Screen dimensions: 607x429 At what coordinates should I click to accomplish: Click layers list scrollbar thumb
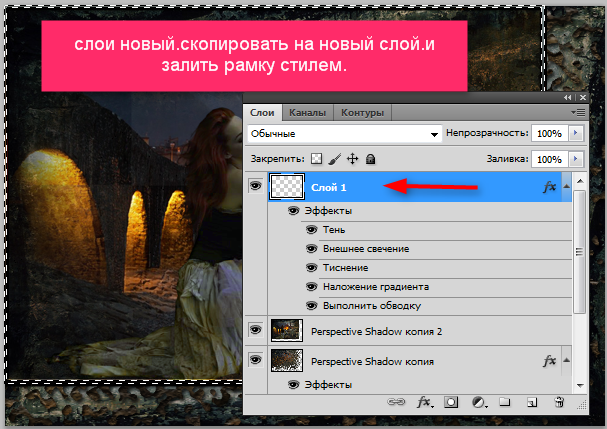click(580, 252)
